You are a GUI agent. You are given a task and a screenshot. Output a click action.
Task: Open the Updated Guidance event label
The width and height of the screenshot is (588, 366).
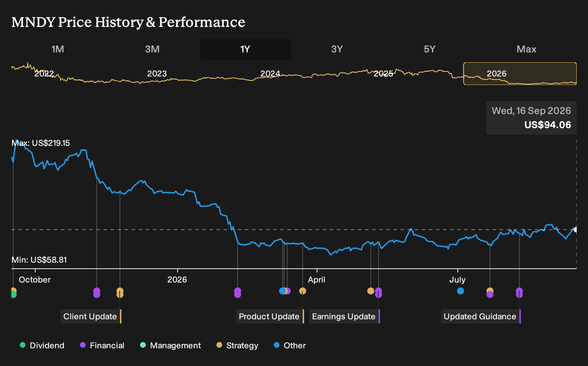[481, 316]
